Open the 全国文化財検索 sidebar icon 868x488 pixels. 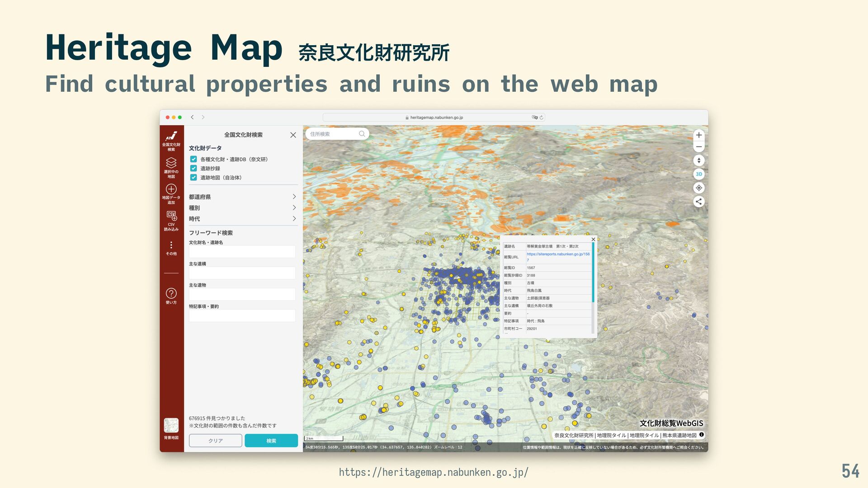point(171,137)
